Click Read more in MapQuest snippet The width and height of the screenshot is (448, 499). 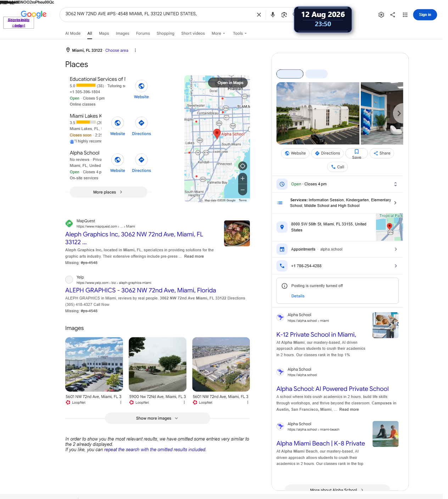tap(194, 256)
